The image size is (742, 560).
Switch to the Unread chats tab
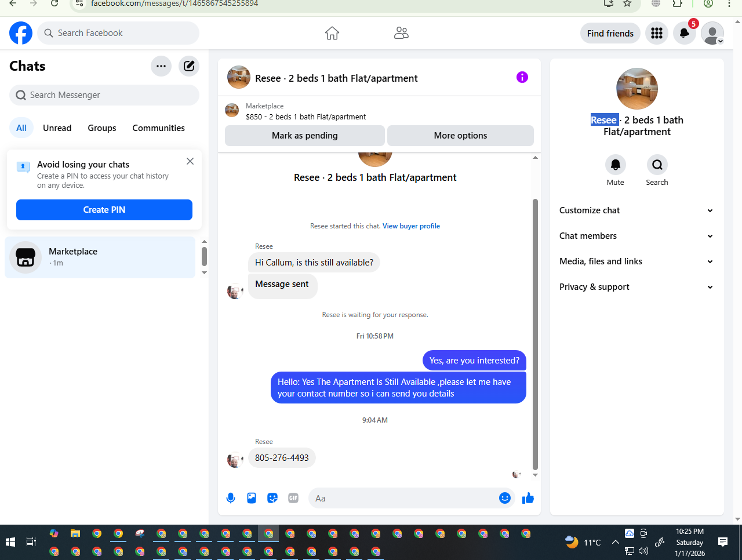[x=57, y=128]
